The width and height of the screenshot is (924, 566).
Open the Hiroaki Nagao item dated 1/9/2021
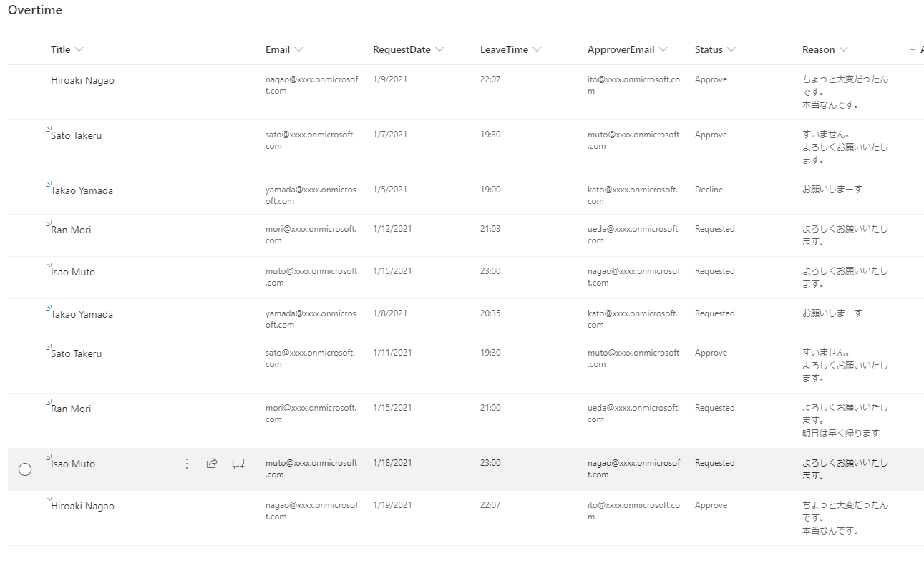(x=82, y=81)
